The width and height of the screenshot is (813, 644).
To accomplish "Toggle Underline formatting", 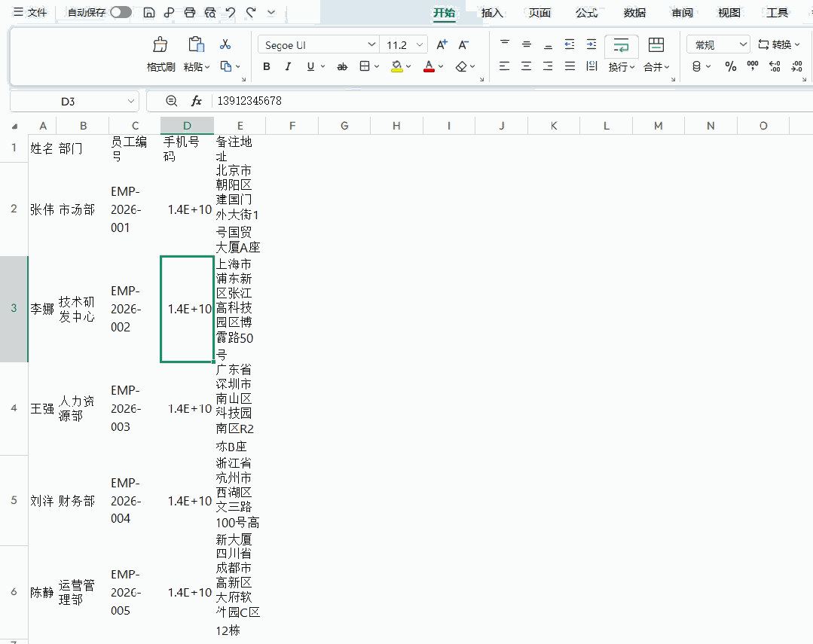I will (x=310, y=66).
